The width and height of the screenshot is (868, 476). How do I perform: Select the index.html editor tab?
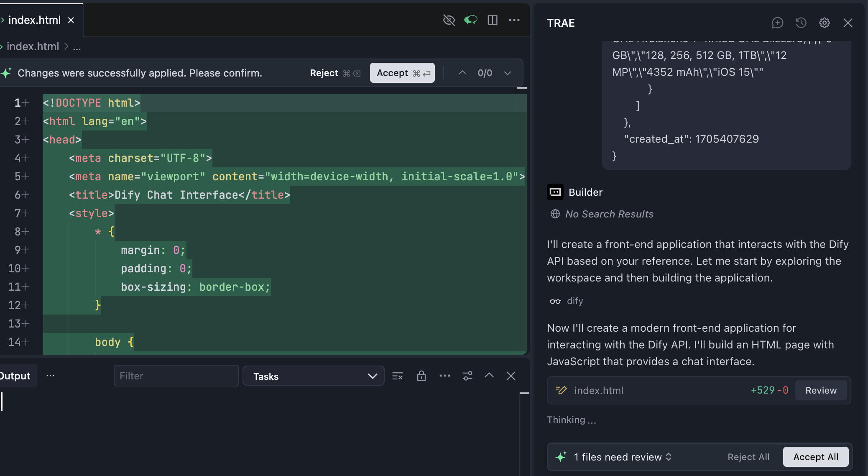35,20
